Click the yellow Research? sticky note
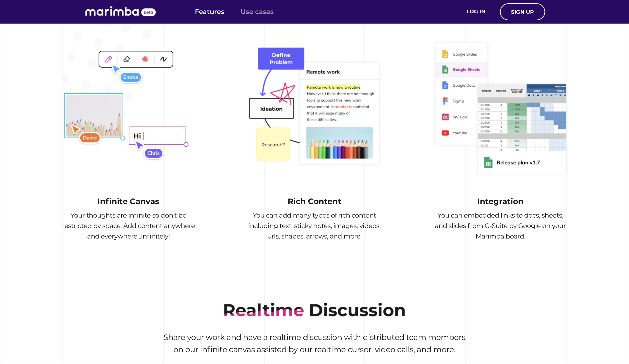Screen dimensions: 629x364 (273, 145)
